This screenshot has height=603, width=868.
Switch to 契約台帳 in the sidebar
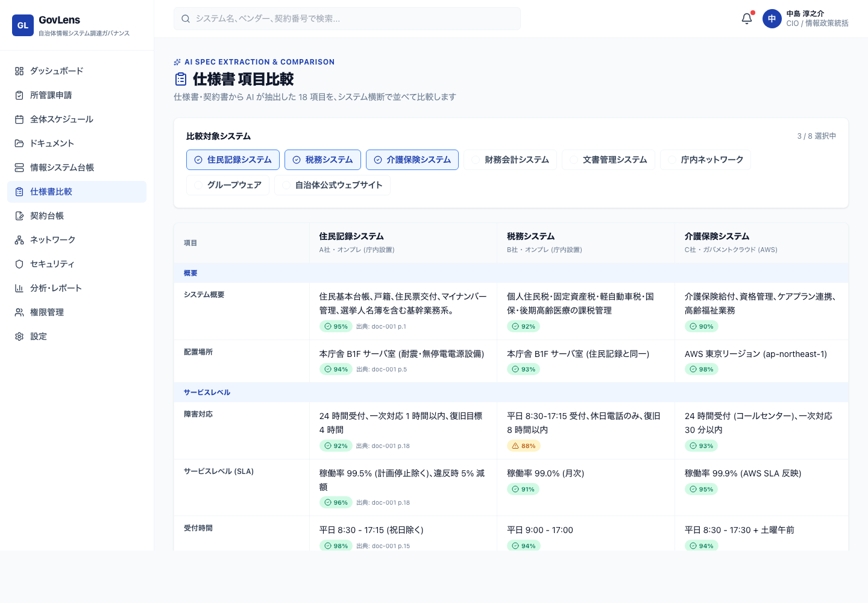coord(47,216)
